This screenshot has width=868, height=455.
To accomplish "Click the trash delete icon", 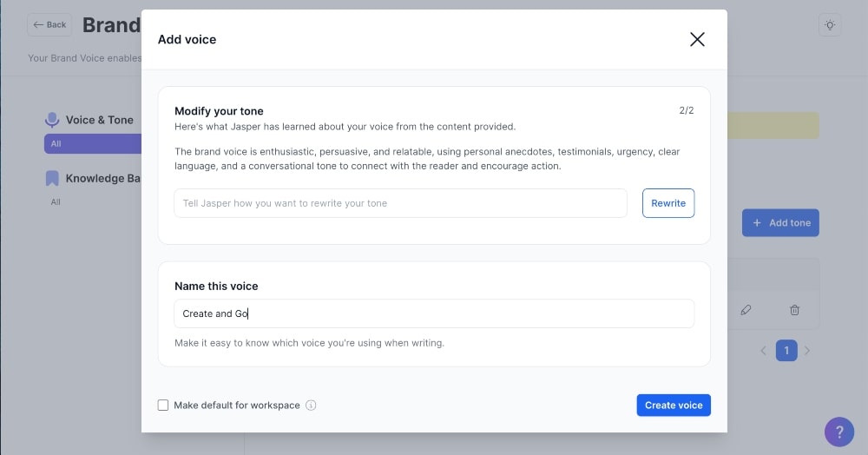I will point(794,310).
